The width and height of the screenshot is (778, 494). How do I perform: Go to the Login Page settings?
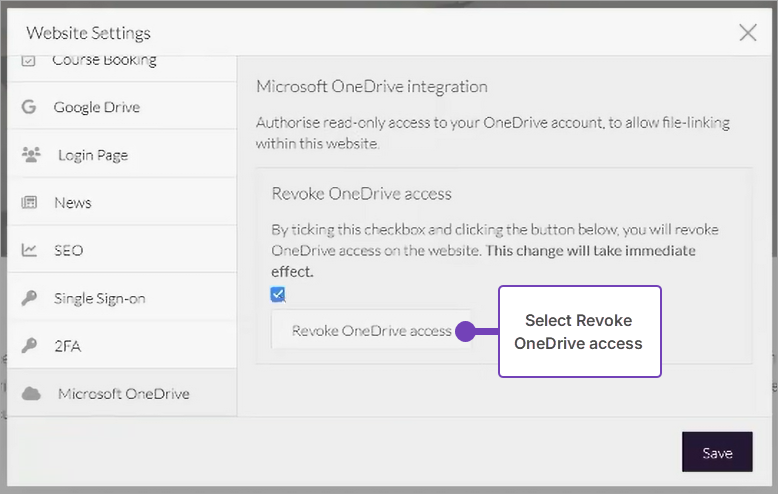click(x=93, y=155)
